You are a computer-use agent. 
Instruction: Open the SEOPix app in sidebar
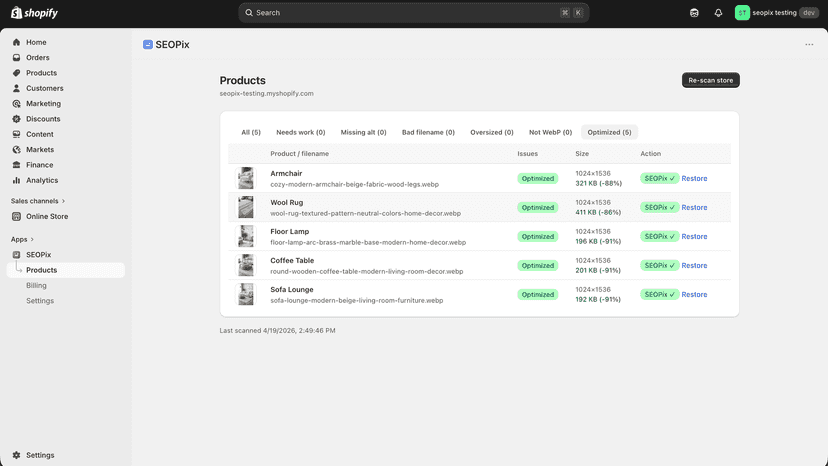[x=39, y=255]
